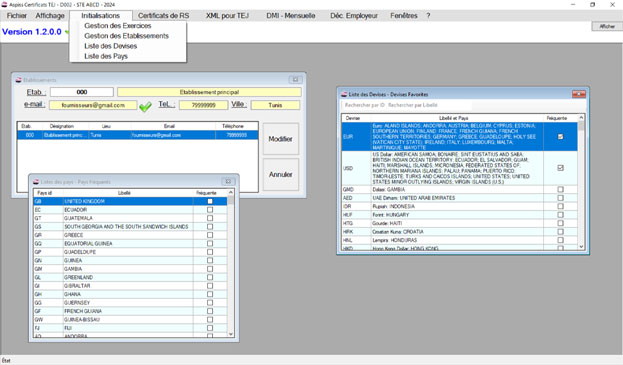The image size is (623, 365).
Task: Open the DMI - Mensuelle menu
Action: coord(291,15)
